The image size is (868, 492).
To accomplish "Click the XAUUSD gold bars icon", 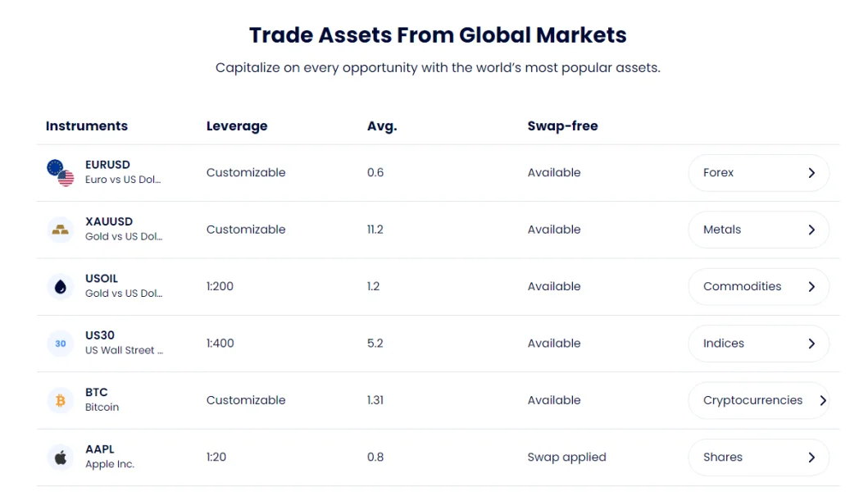I will (61, 230).
